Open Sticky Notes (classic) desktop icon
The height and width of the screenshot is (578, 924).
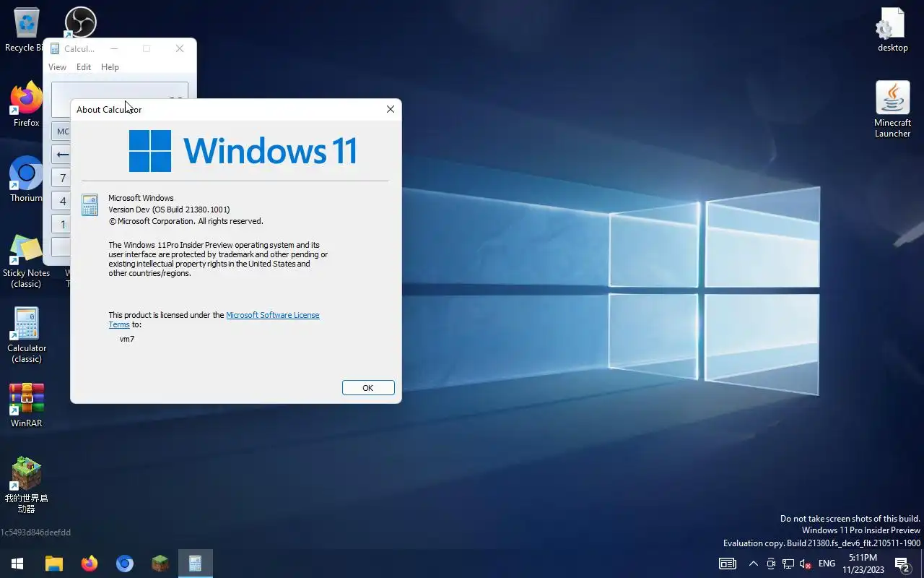click(x=27, y=260)
